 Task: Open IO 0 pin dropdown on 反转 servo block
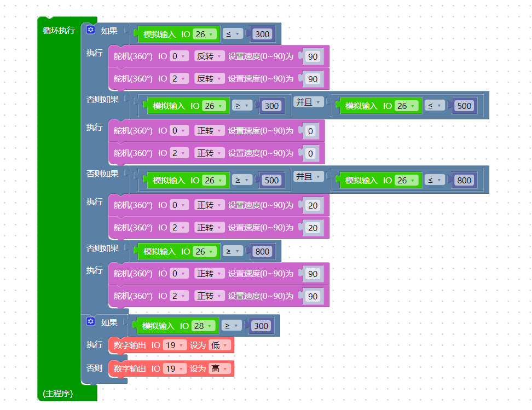[x=179, y=56]
